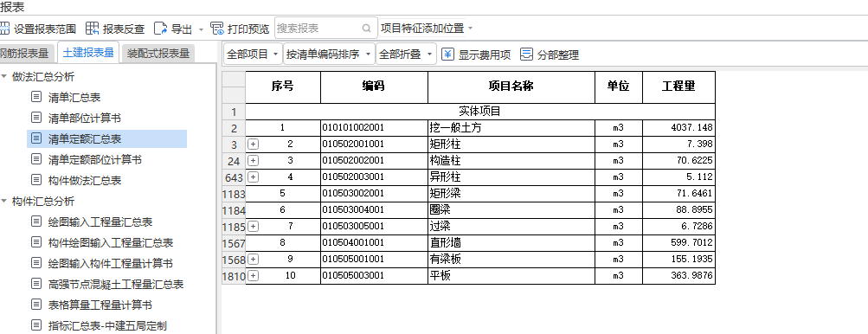
Task: Click the magnifier icon in search box
Action: coord(366,29)
